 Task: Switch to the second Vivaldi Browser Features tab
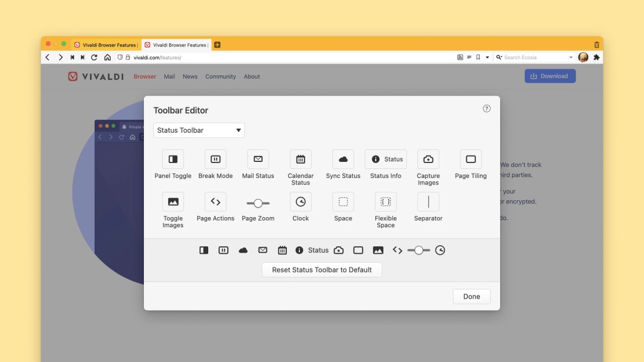(x=175, y=45)
